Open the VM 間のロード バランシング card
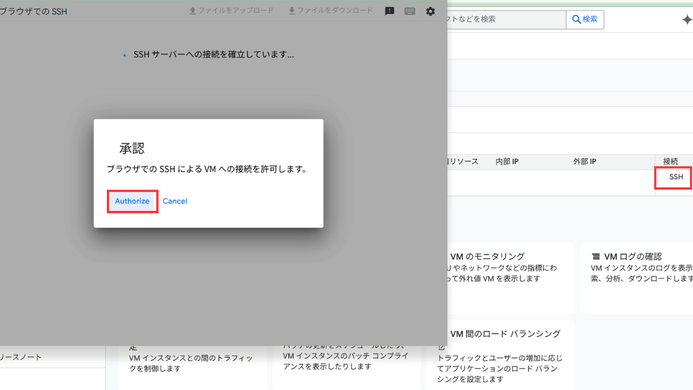The width and height of the screenshot is (693, 390). [x=501, y=355]
